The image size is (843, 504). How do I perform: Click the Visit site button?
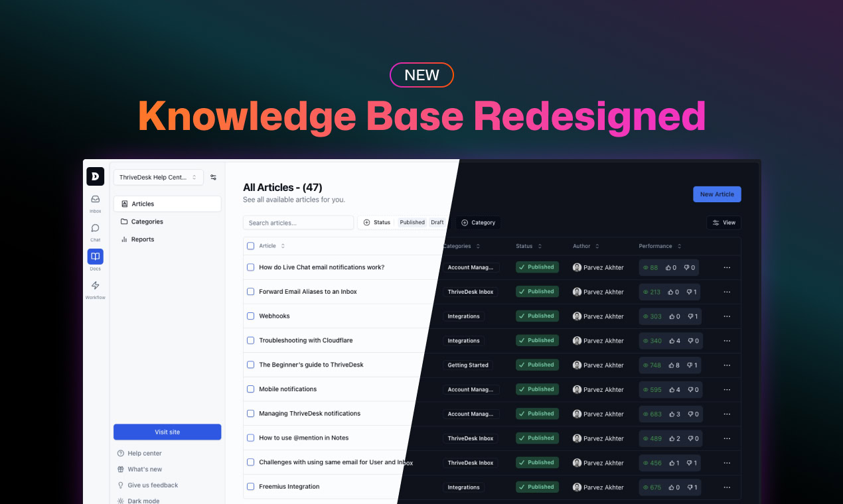pos(167,432)
